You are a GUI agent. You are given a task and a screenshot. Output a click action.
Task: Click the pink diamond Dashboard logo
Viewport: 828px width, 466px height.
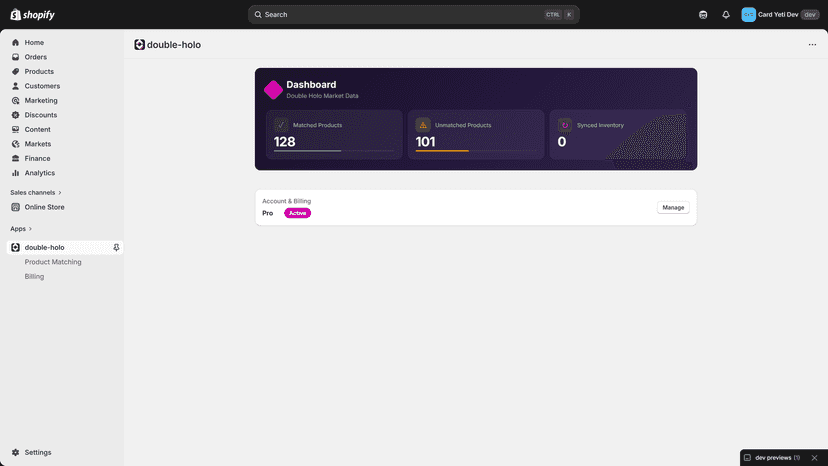coord(273,90)
